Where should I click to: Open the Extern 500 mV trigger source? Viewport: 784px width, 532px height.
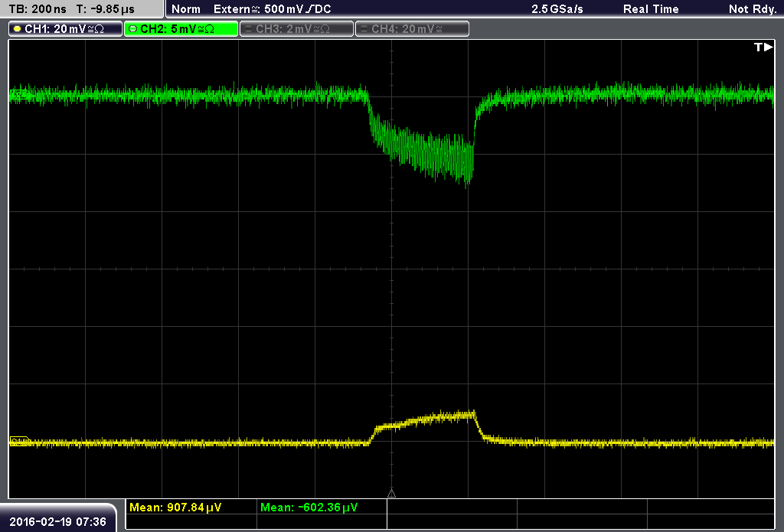pyautogui.click(x=273, y=9)
